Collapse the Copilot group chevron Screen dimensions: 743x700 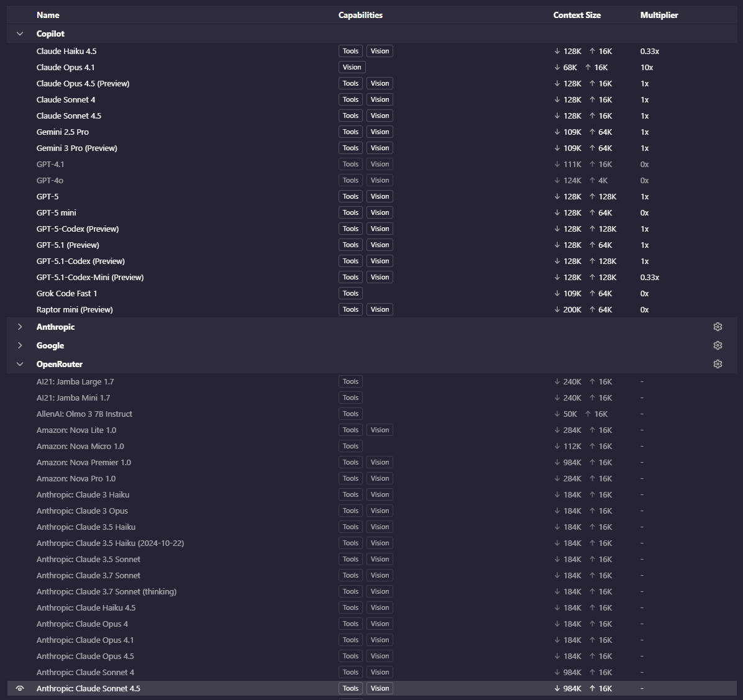coord(20,34)
